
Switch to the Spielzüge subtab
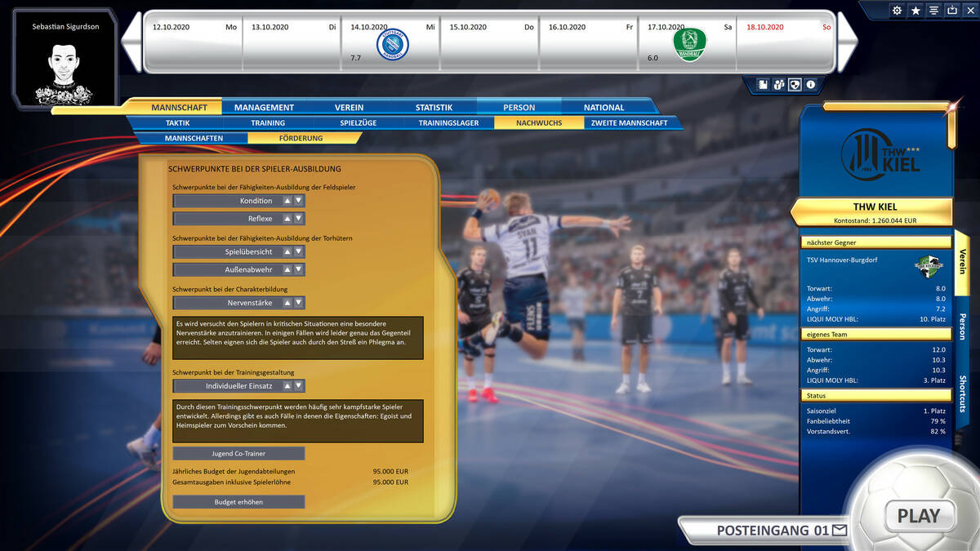pyautogui.click(x=359, y=122)
